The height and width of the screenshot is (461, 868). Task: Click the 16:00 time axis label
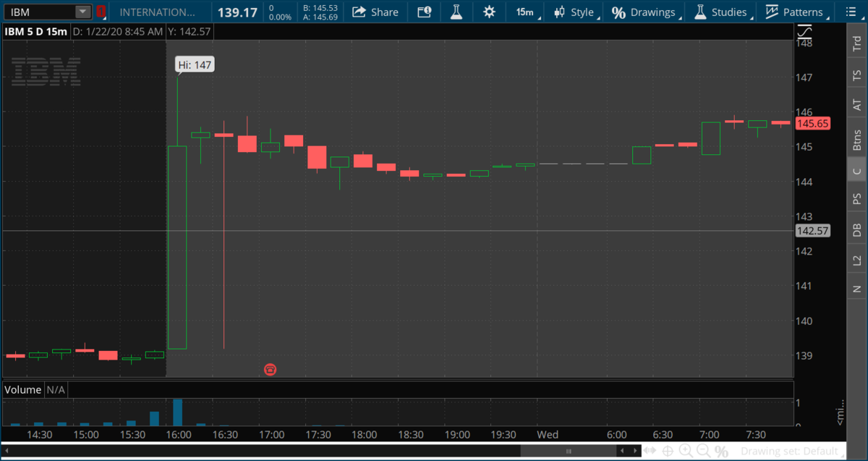pyautogui.click(x=178, y=435)
